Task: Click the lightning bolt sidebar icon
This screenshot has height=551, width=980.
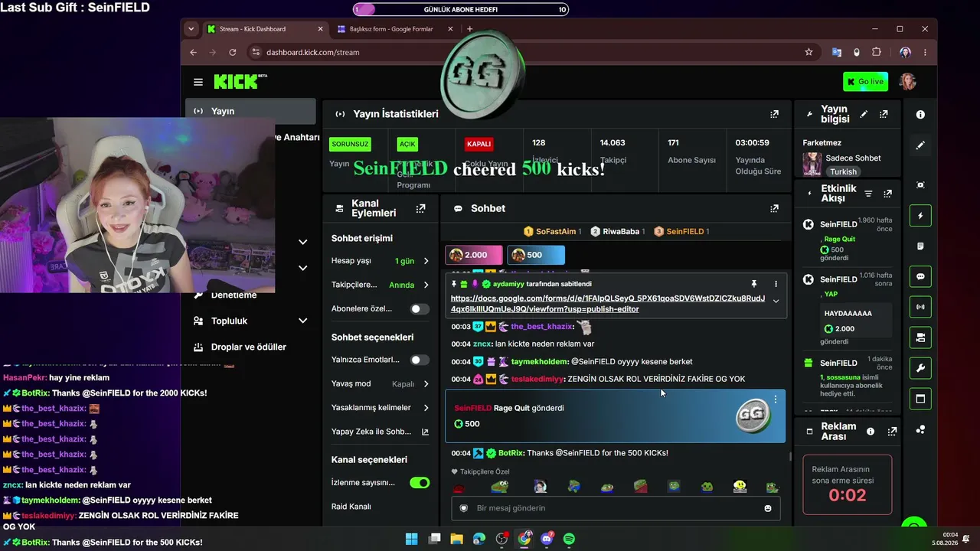Action: pos(920,216)
